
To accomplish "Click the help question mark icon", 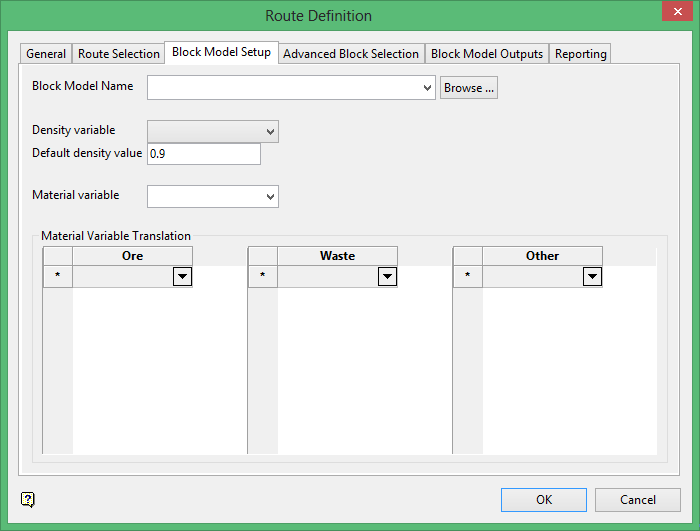I will 27,499.
